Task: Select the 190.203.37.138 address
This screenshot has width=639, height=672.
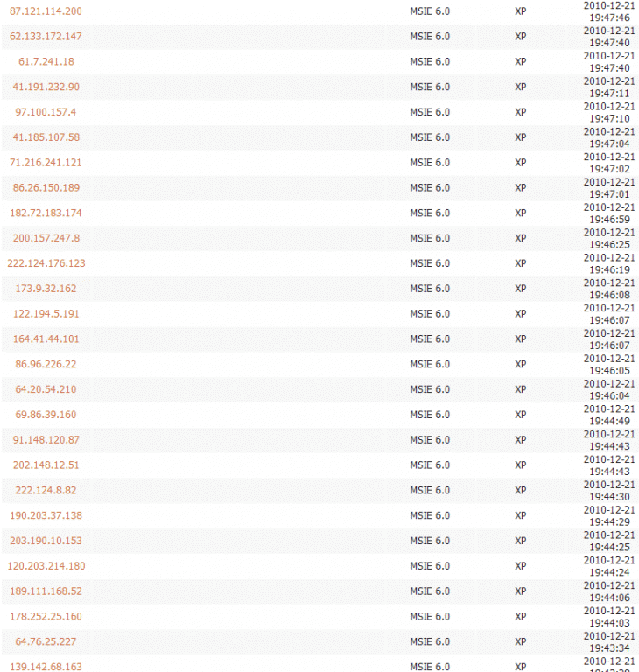Action: pyautogui.click(x=46, y=516)
